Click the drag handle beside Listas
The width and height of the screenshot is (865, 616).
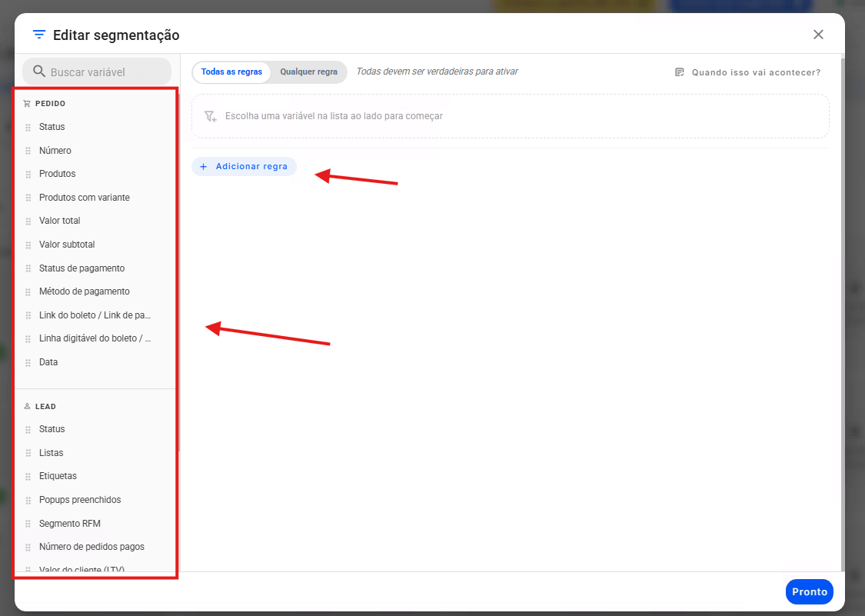coord(28,453)
